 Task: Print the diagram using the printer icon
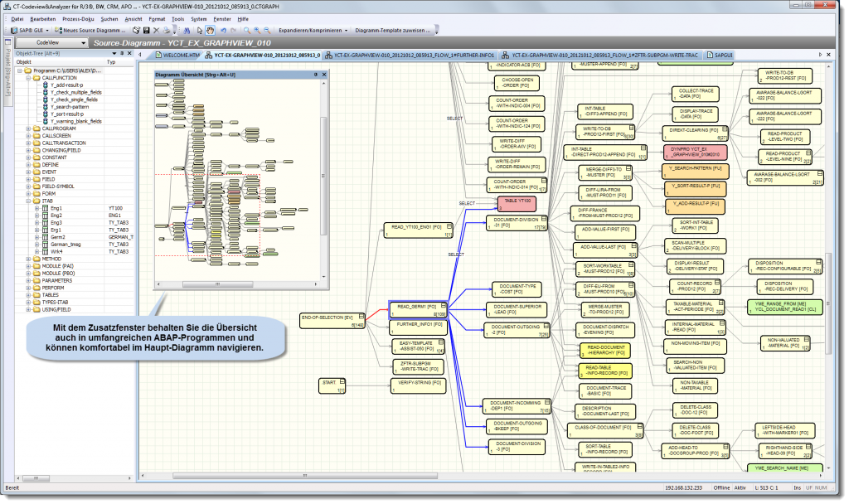click(166, 30)
